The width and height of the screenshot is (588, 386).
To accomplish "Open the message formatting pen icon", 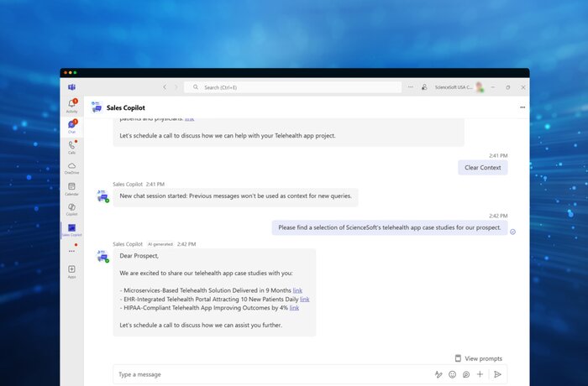I will tap(438, 374).
